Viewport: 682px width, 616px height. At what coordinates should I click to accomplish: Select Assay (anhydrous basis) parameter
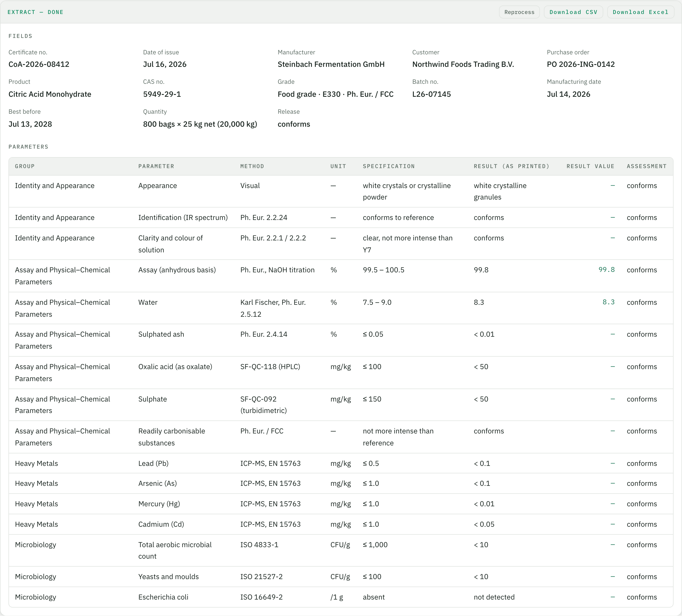click(x=177, y=270)
